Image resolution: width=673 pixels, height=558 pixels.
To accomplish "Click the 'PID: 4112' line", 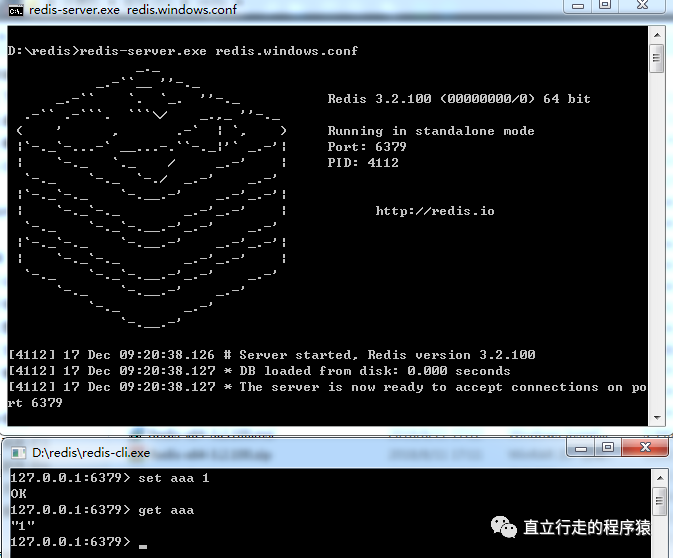I will [x=363, y=163].
